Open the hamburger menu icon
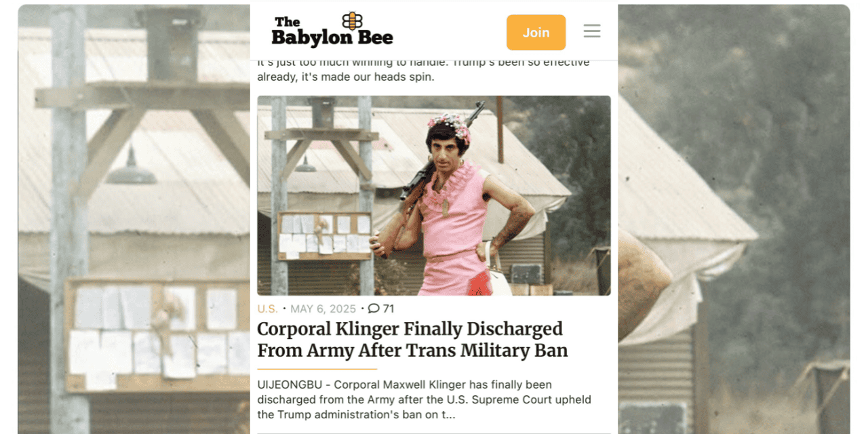This screenshot has height=434, width=868. click(x=592, y=31)
